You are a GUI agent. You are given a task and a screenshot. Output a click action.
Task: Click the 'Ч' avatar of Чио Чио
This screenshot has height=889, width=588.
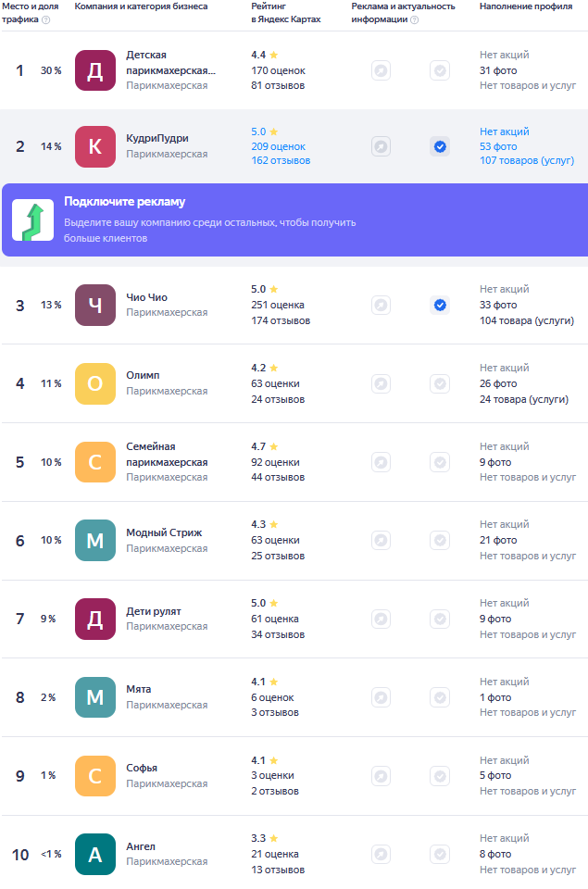click(x=95, y=305)
